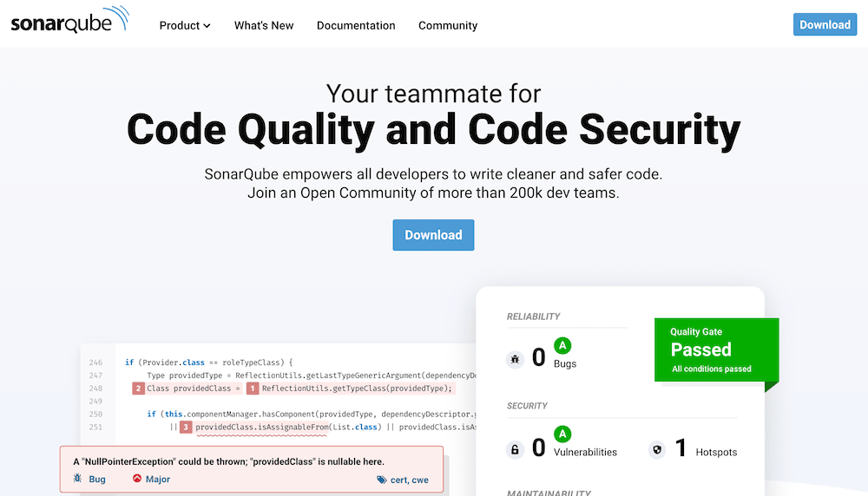
Task: Click the 'Bug' label in issue box
Action: click(x=97, y=480)
